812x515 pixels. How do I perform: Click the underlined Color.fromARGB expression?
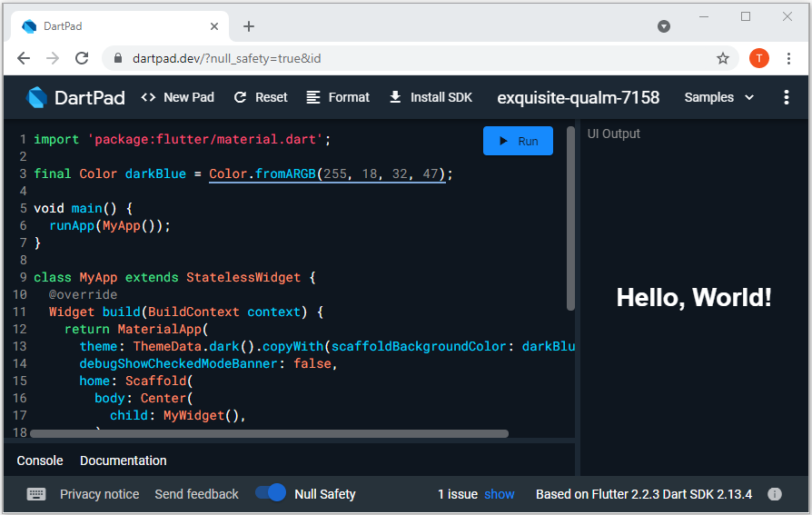coord(327,174)
